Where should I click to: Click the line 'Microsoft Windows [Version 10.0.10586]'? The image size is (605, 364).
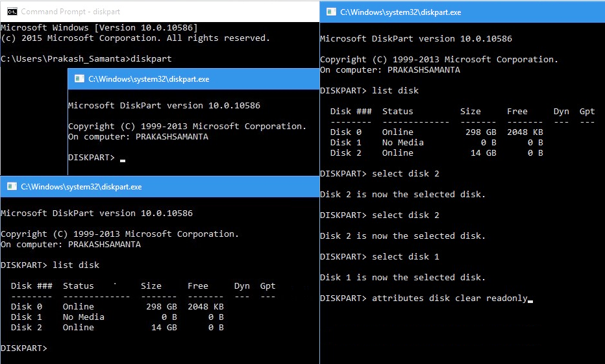pyautogui.click(x=99, y=27)
